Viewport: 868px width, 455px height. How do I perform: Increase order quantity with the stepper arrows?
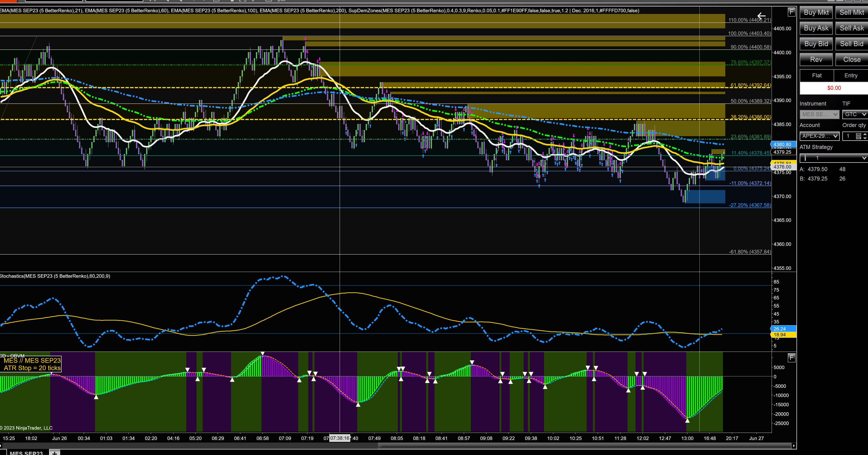865,134
